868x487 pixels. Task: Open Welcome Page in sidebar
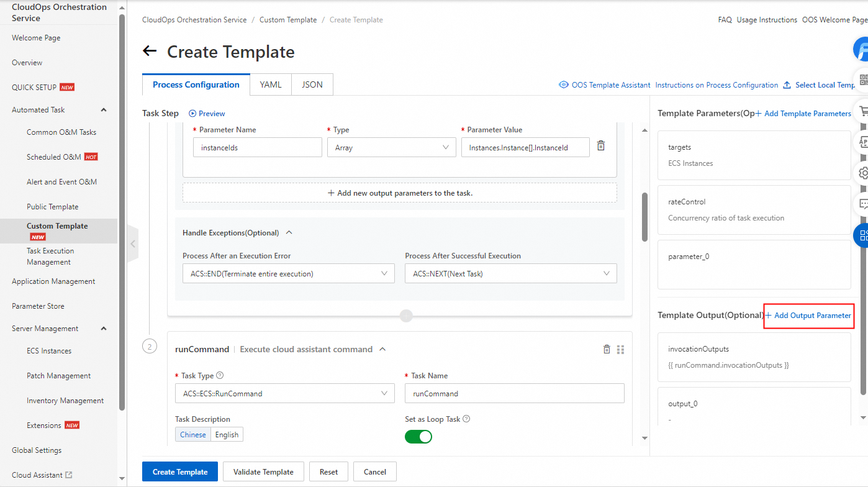[x=36, y=38]
